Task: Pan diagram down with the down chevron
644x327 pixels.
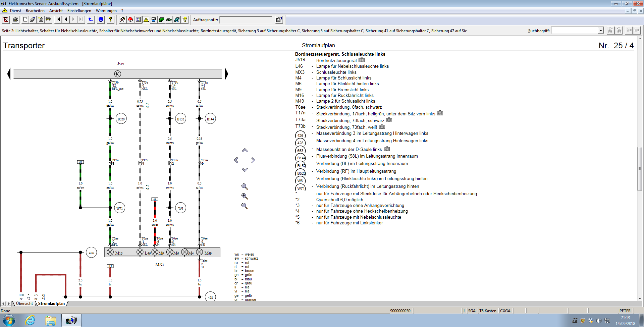Action: 245,170
